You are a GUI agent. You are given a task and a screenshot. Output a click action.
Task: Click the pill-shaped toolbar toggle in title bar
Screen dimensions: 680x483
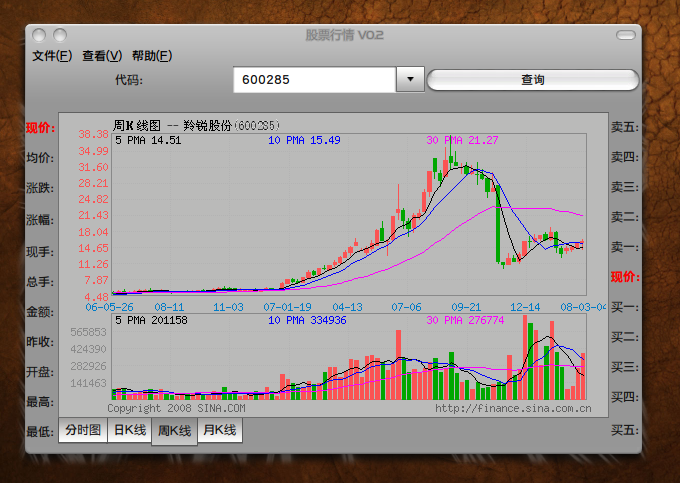pos(625,35)
